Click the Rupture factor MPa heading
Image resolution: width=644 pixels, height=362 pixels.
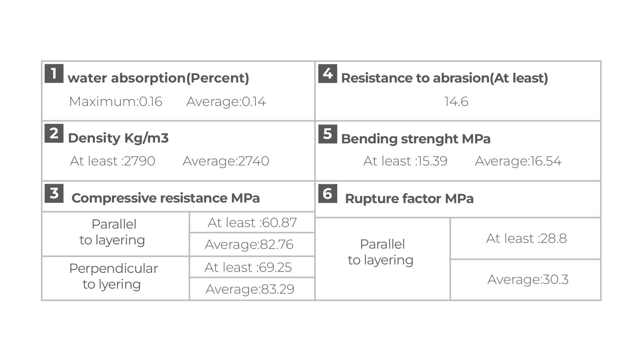tap(409, 199)
